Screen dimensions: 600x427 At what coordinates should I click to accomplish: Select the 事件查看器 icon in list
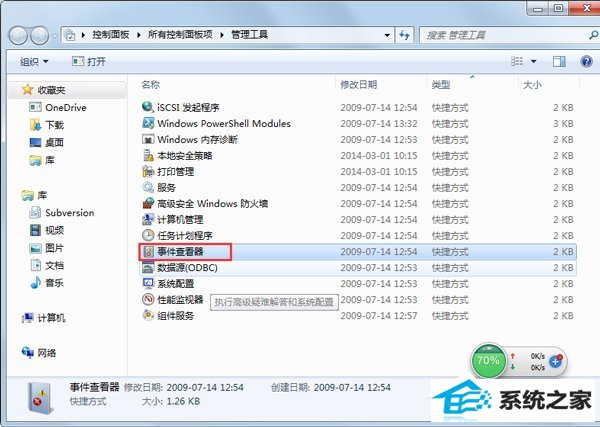(x=148, y=251)
